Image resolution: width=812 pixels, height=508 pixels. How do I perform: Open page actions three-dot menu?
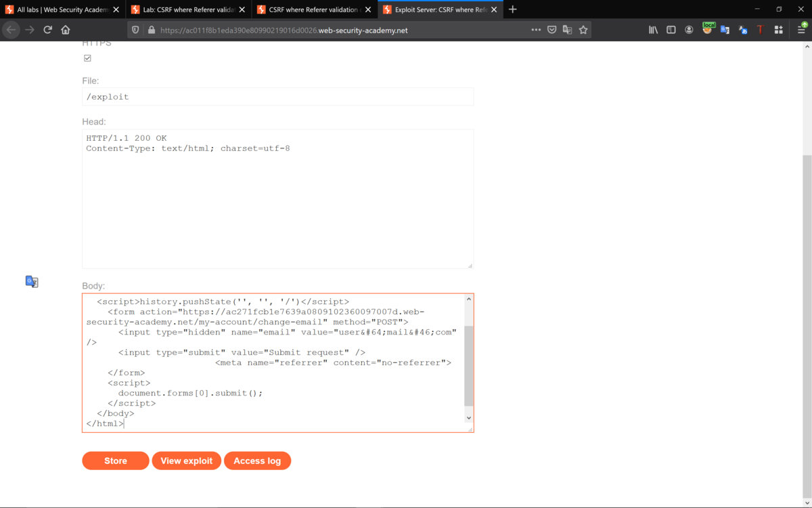point(536,30)
